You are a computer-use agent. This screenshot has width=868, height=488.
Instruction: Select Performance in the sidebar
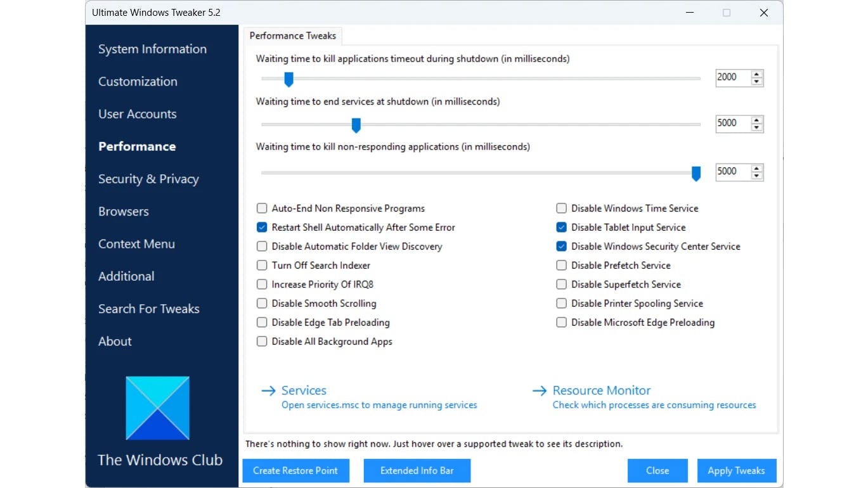(137, 146)
